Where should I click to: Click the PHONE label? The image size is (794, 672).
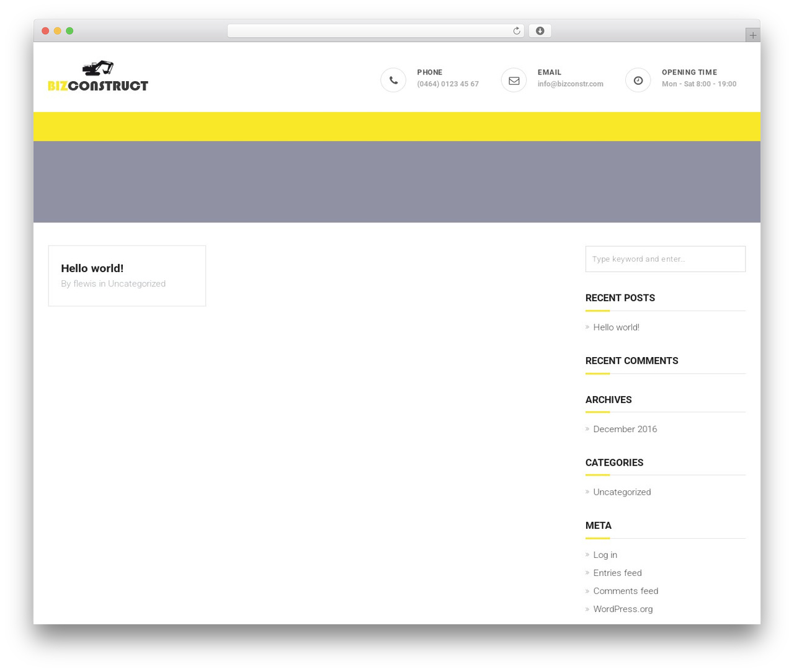(x=429, y=73)
